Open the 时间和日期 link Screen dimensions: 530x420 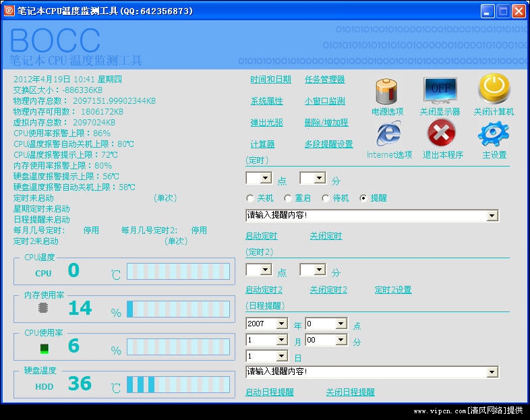270,80
